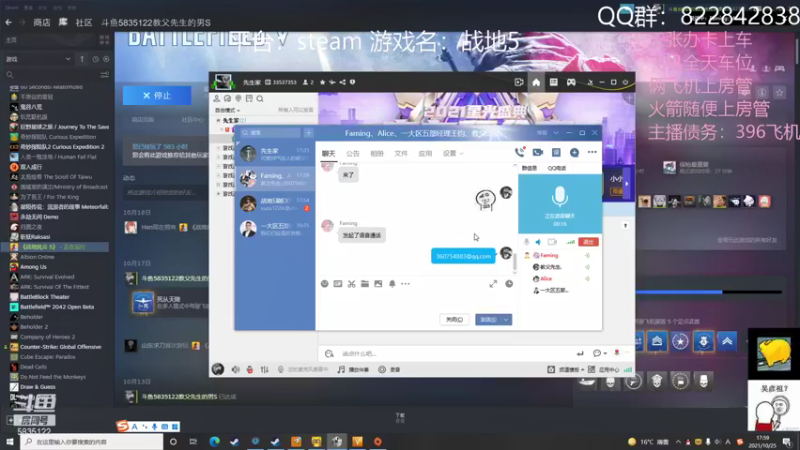Switch to QQ 相册 tab

[x=377, y=154]
